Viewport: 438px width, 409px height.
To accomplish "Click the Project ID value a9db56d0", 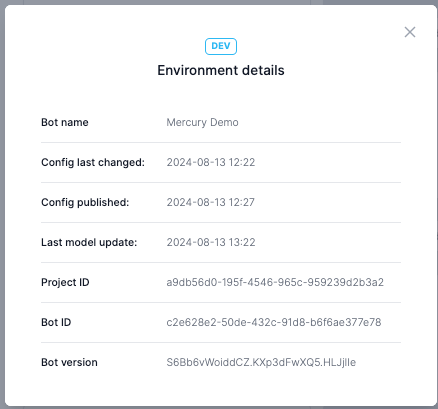I will tap(275, 282).
